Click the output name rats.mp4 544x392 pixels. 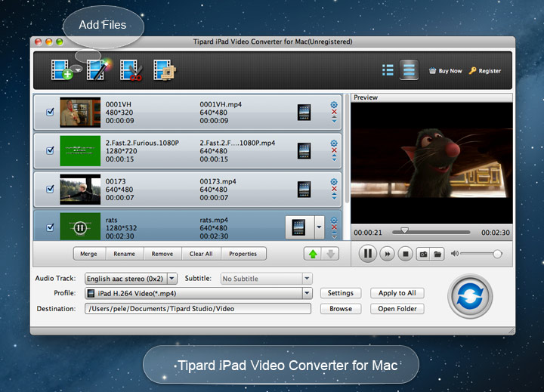(214, 220)
